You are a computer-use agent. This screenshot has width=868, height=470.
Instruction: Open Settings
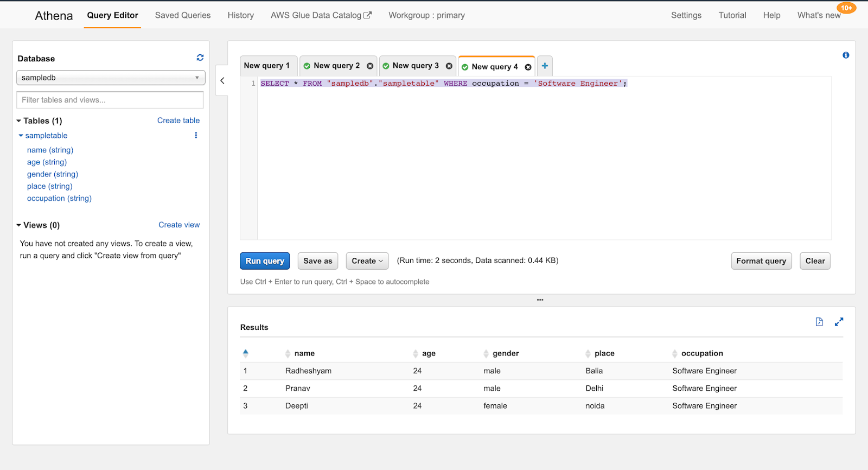[686, 15]
